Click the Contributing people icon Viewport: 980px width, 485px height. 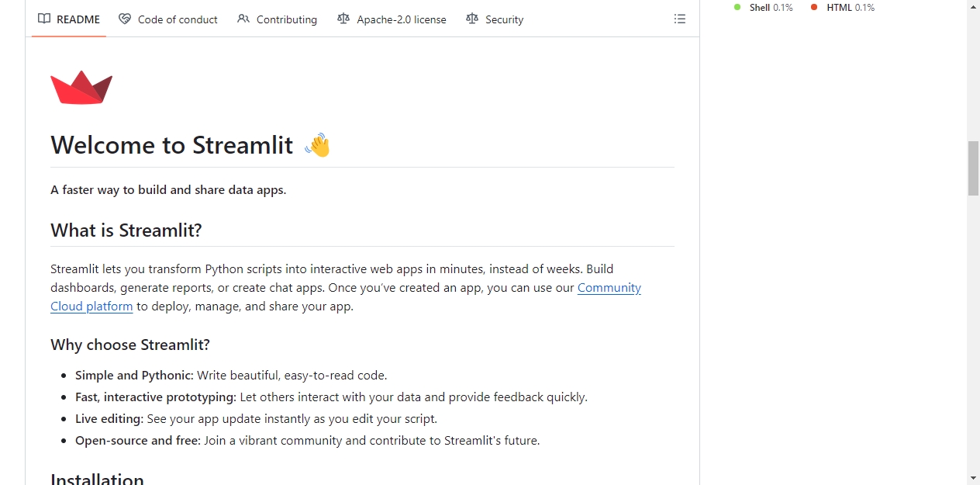click(x=243, y=19)
